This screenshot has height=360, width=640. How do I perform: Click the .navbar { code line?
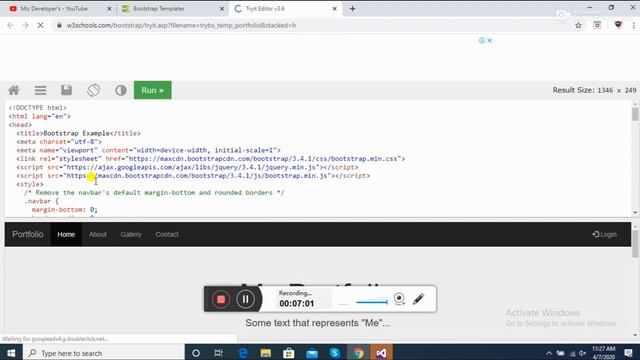click(x=41, y=201)
